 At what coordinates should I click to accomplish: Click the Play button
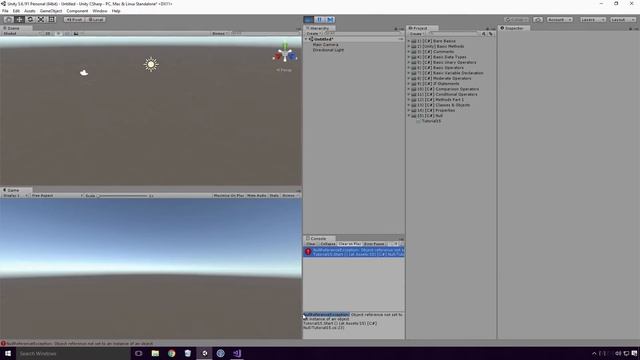pos(309,20)
